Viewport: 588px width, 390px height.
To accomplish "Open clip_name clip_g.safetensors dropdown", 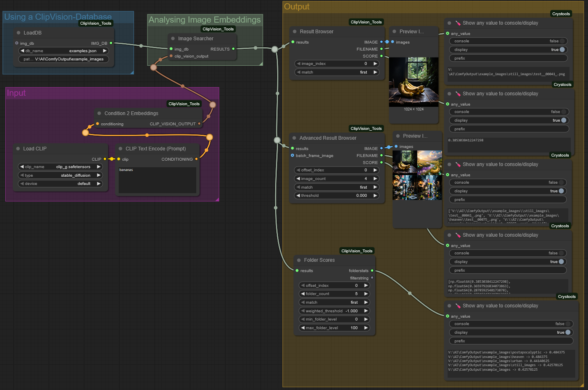I will click(60, 167).
